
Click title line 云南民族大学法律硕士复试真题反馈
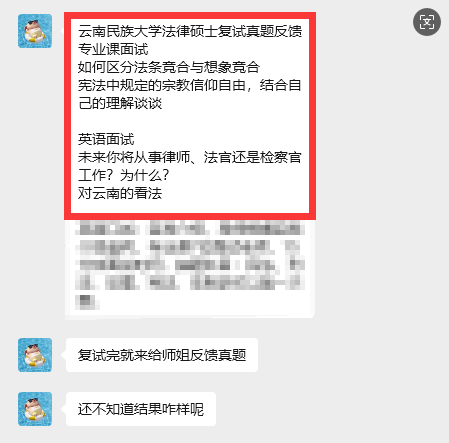coord(190,31)
